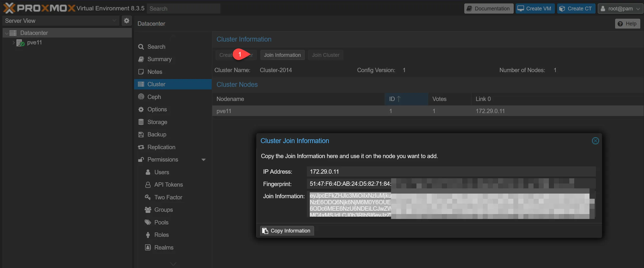Click the top Search input field
This screenshot has width=644, height=268.
pyautogui.click(x=183, y=9)
